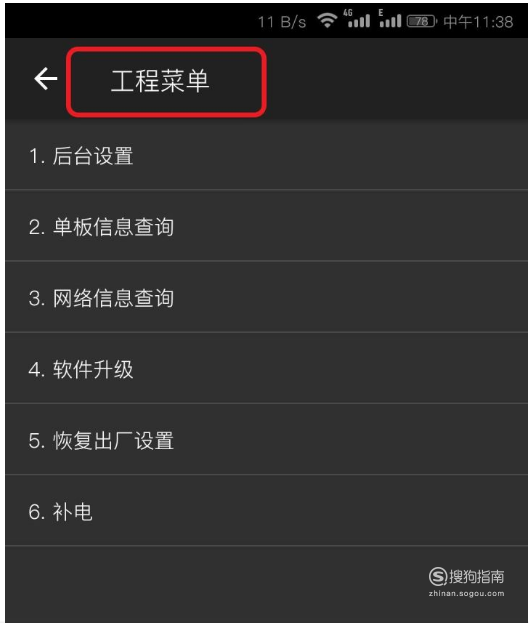529x623 pixels.
Task: Select 3. 网络信息查询
Action: click(x=266, y=298)
